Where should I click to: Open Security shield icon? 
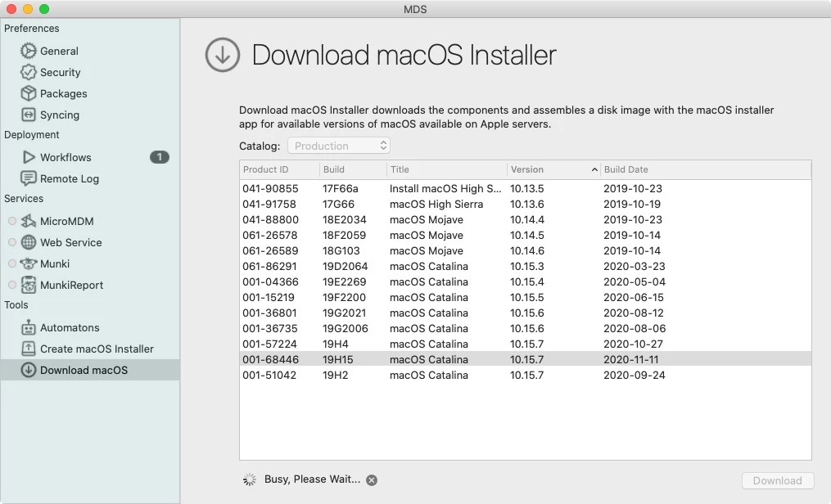[x=28, y=72]
